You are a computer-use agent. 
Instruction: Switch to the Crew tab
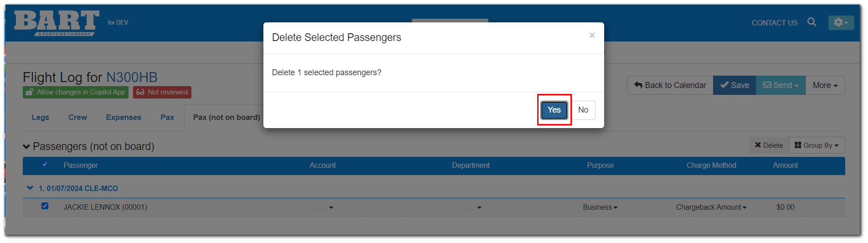[x=77, y=117]
